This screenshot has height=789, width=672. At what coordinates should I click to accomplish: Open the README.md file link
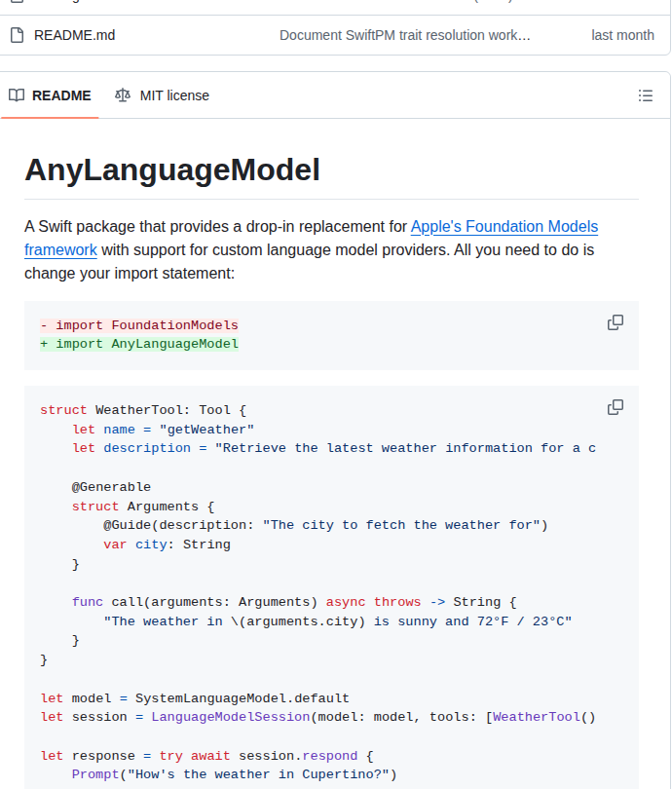(74, 35)
